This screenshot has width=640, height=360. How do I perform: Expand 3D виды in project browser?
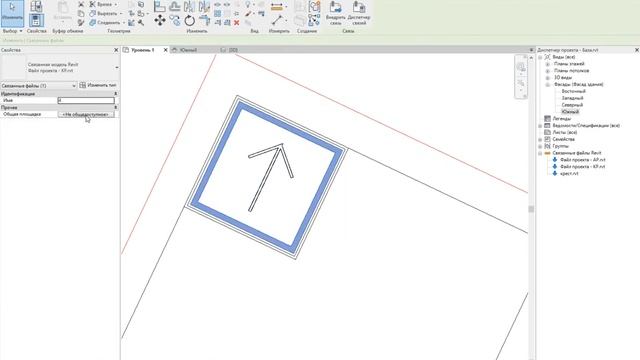click(548, 78)
